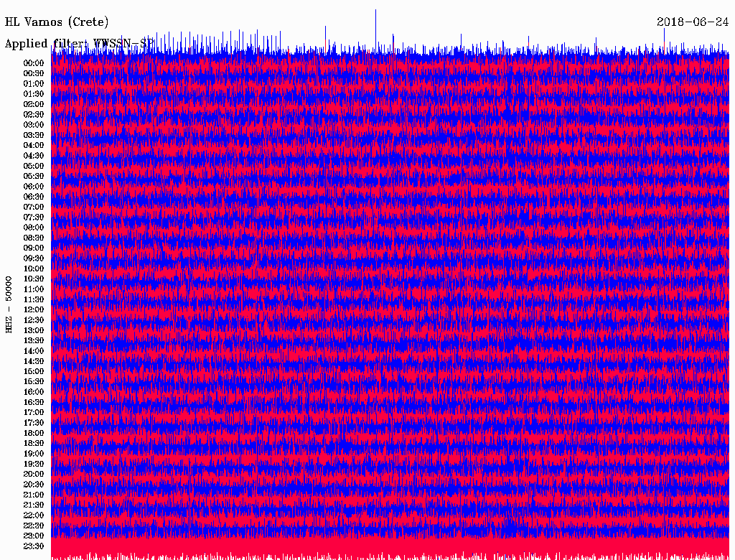Click the 11:30 time label
Viewport: 735px width, 560px height.
pyautogui.click(x=34, y=299)
